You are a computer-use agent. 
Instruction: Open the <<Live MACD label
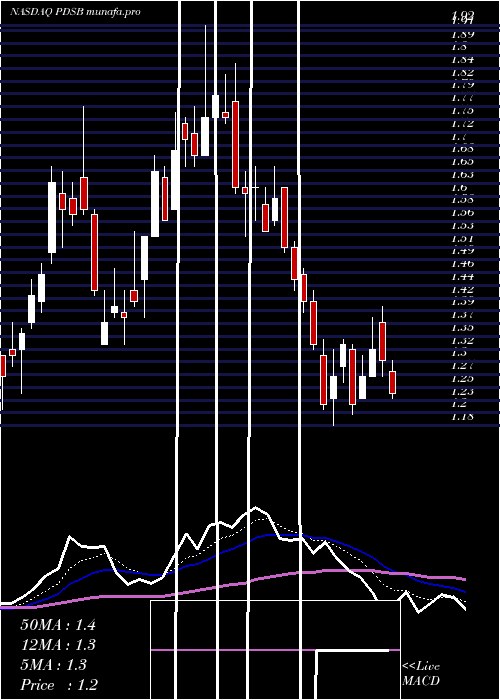coord(421,673)
